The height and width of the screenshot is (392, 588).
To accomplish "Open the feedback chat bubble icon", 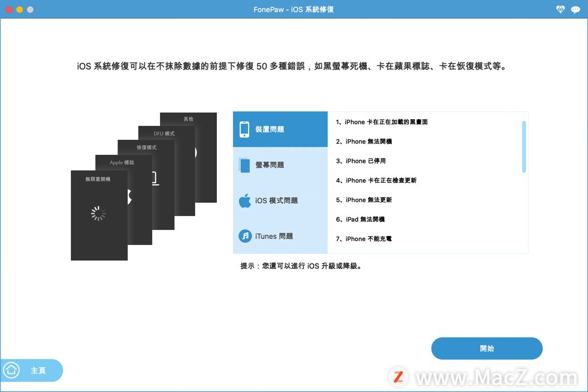I will pyautogui.click(x=575, y=9).
